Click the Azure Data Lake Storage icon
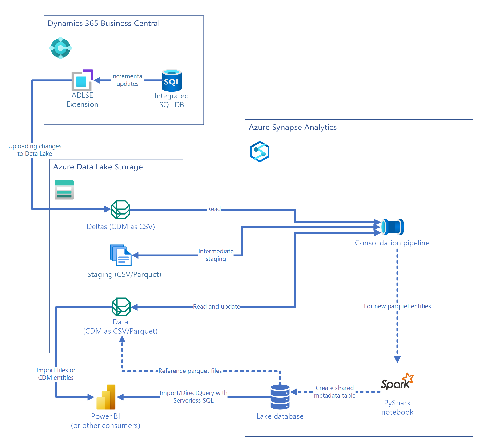This screenshot has width=489, height=448. pyautogui.click(x=64, y=190)
